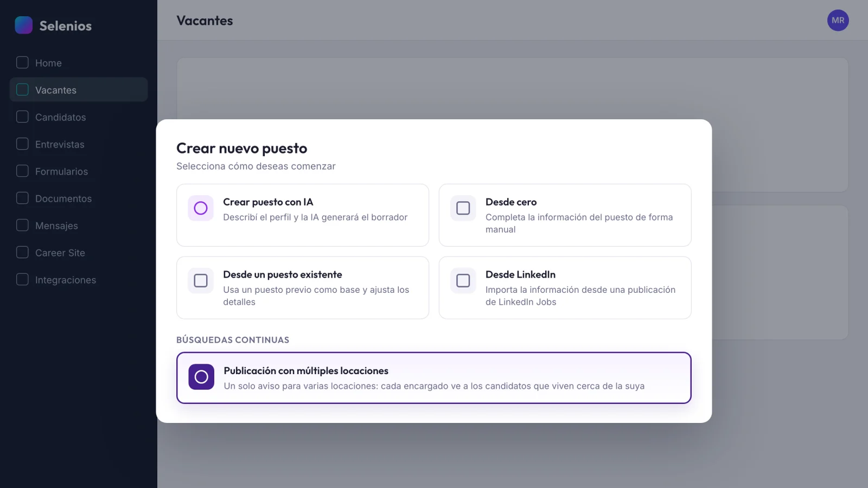868x488 pixels.
Task: Choose the Desde LinkedIn option title
Action: (x=520, y=274)
